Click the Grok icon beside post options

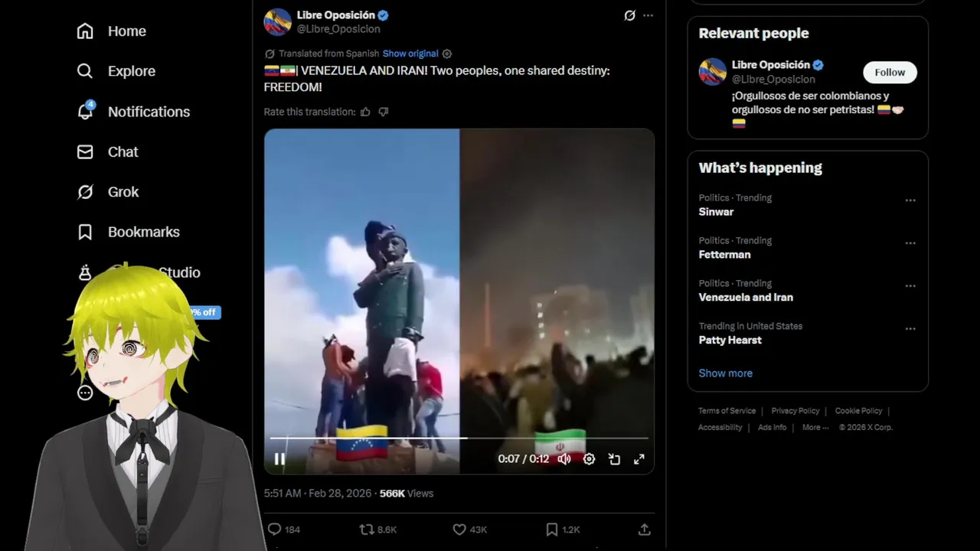point(629,15)
